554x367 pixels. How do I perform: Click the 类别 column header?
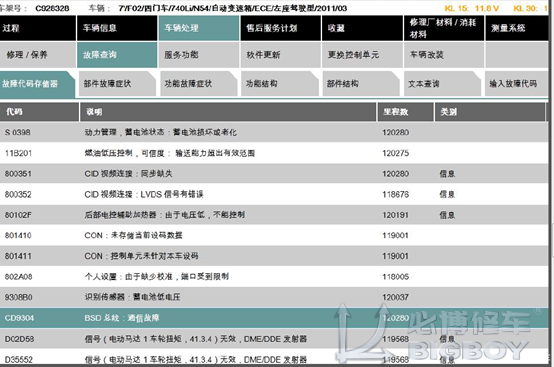(x=490, y=112)
